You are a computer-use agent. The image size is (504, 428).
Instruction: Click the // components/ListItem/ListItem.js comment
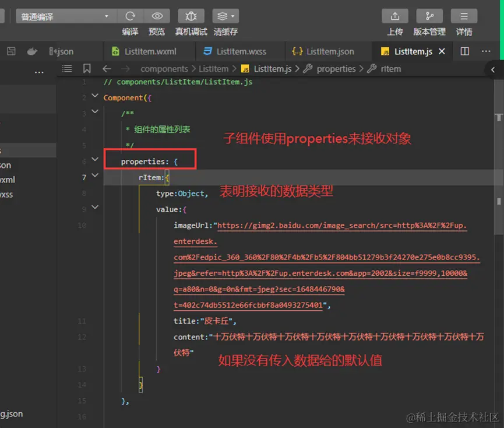point(178,82)
